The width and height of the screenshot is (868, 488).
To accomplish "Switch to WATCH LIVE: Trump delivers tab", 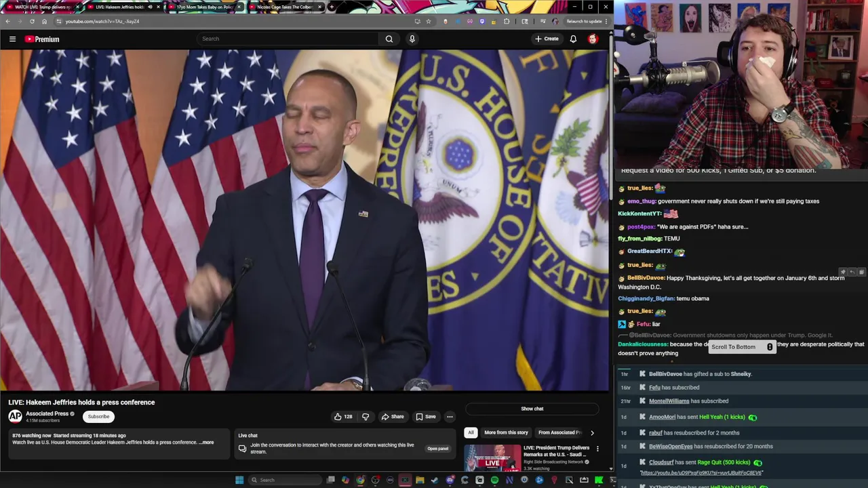I will pyautogui.click(x=43, y=7).
